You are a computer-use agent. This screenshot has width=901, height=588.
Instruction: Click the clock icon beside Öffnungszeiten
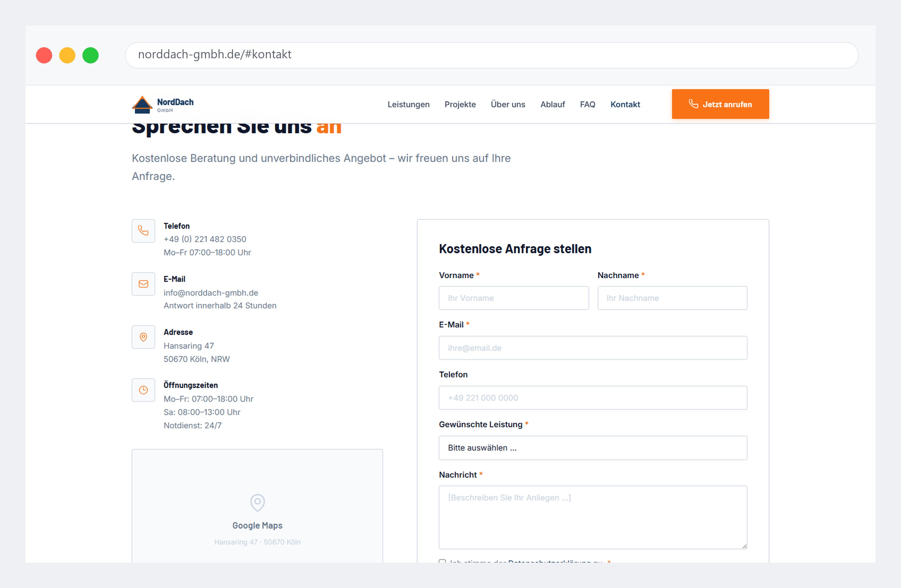point(143,390)
